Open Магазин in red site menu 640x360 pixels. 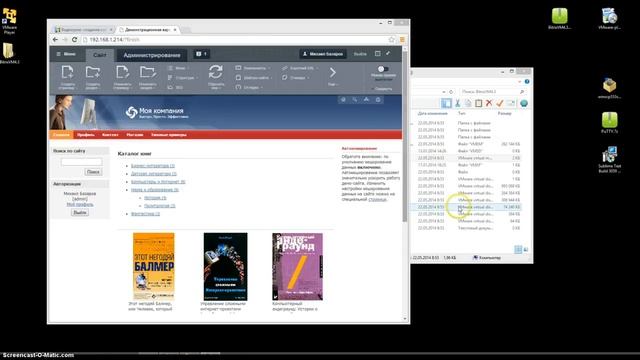click(135, 135)
